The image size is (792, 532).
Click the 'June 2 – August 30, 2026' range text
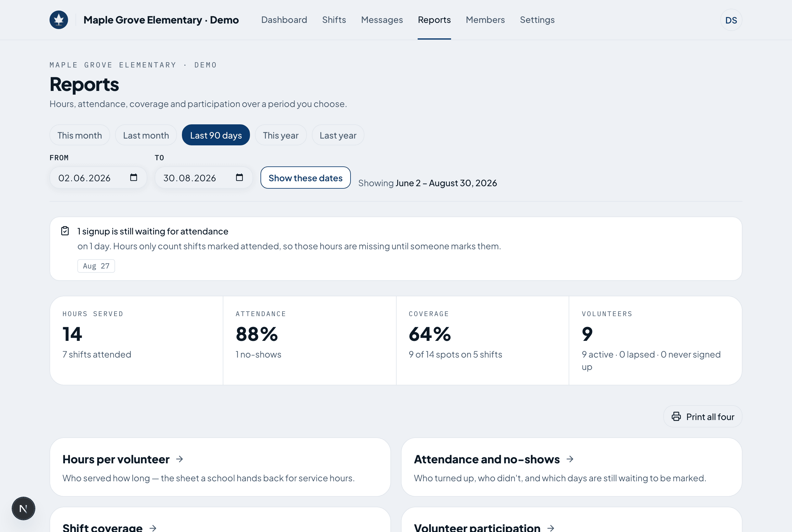pyautogui.click(x=446, y=183)
